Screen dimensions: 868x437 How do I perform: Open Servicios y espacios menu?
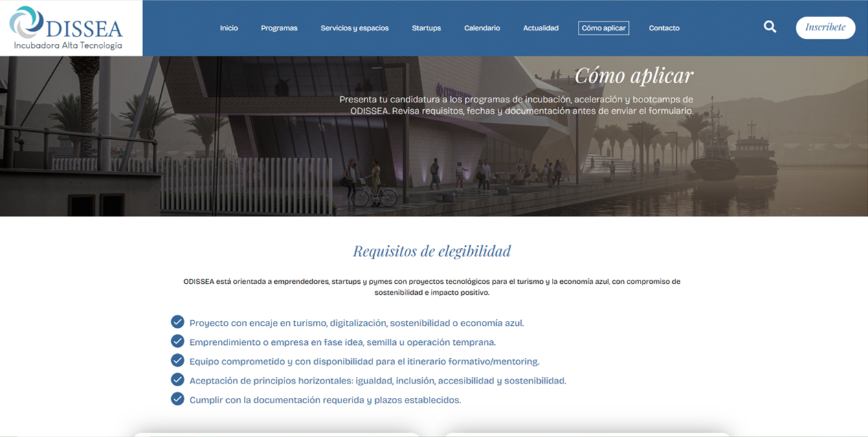pos(355,28)
